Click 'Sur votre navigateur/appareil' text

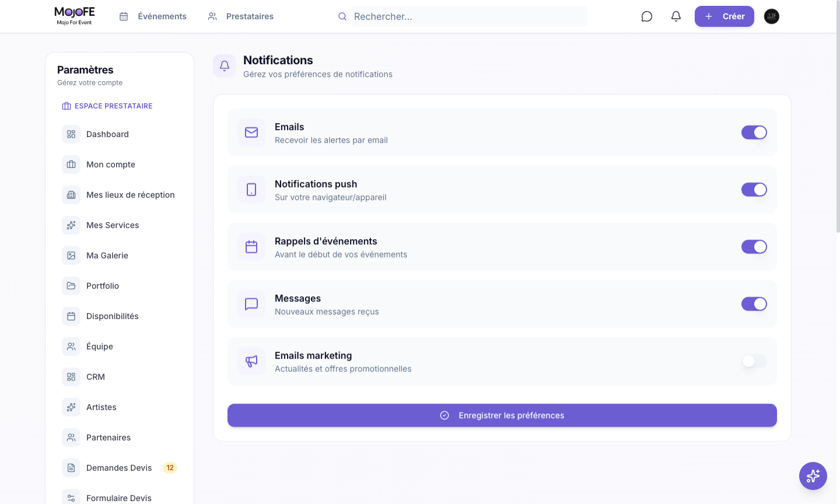[x=331, y=197]
